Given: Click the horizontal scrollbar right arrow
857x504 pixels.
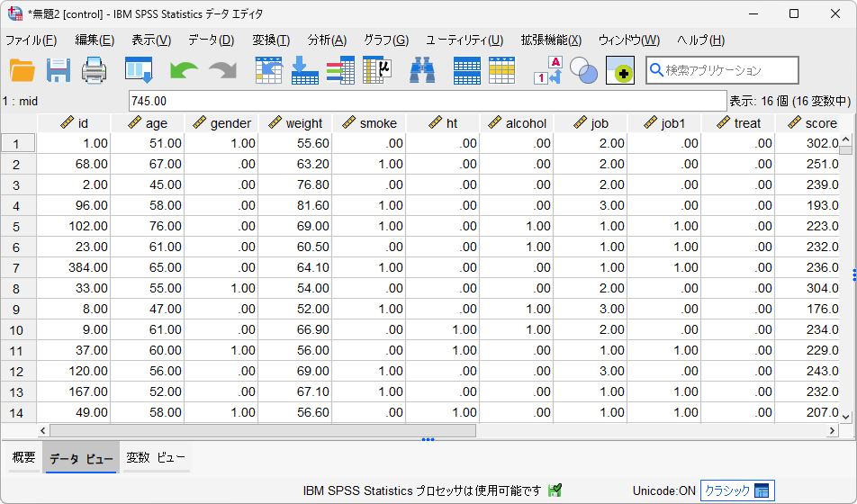Looking at the screenshot, I should point(832,431).
